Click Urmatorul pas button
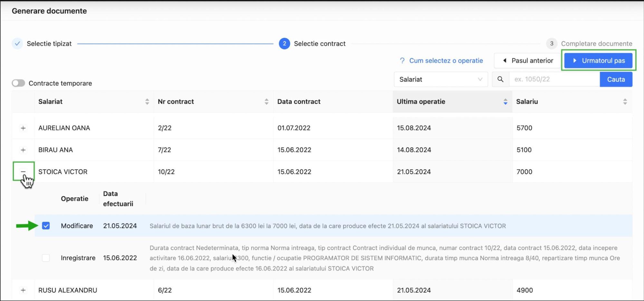 pos(598,61)
